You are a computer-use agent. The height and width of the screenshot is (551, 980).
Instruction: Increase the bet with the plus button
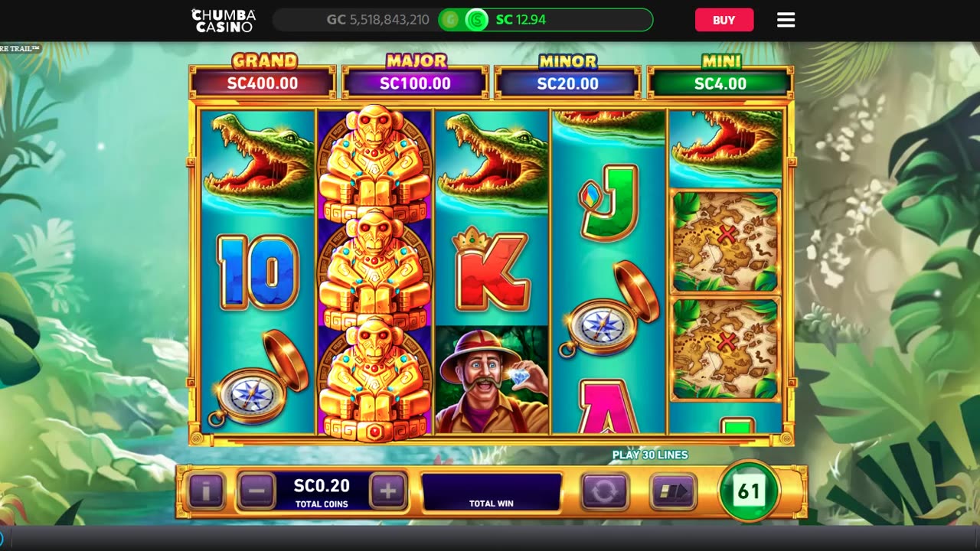pyautogui.click(x=388, y=491)
